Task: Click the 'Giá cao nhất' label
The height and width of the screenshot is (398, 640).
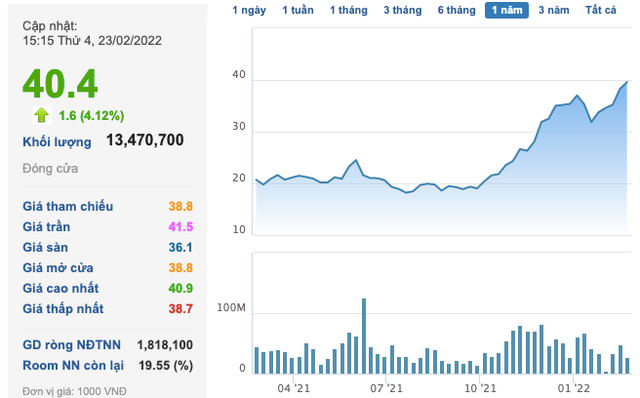Action: point(60,288)
